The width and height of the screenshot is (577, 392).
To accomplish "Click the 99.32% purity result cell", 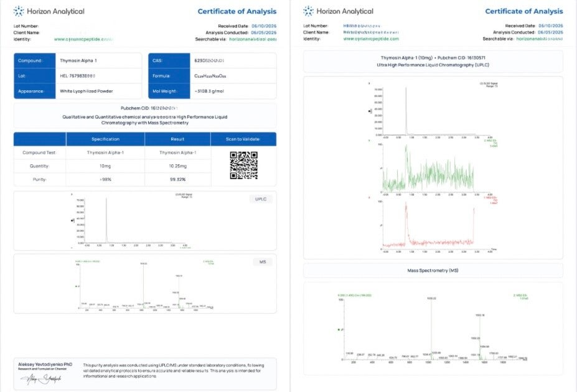I will click(x=178, y=179).
